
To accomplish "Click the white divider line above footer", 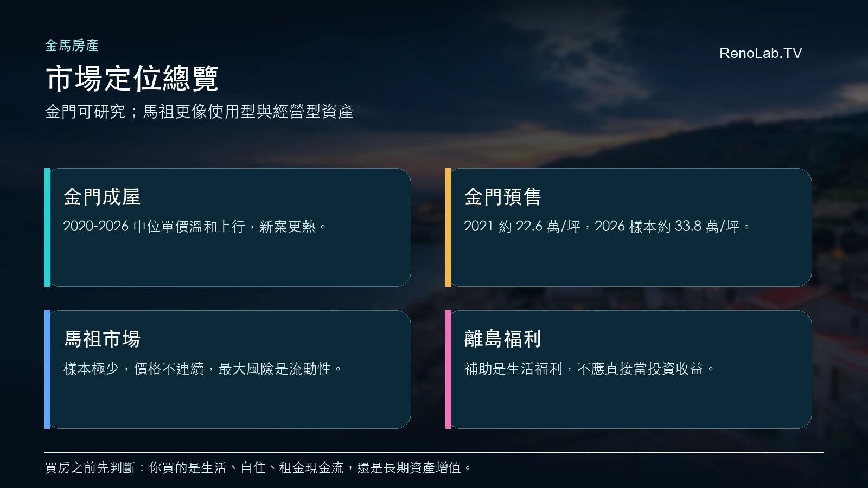I will pyautogui.click(x=434, y=452).
